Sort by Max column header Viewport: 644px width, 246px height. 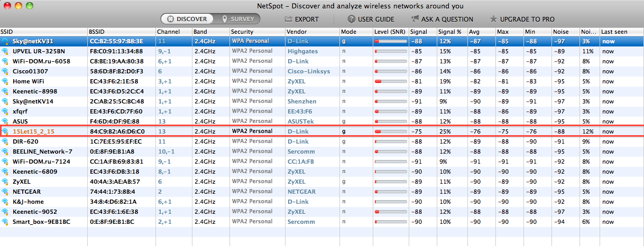pos(509,32)
